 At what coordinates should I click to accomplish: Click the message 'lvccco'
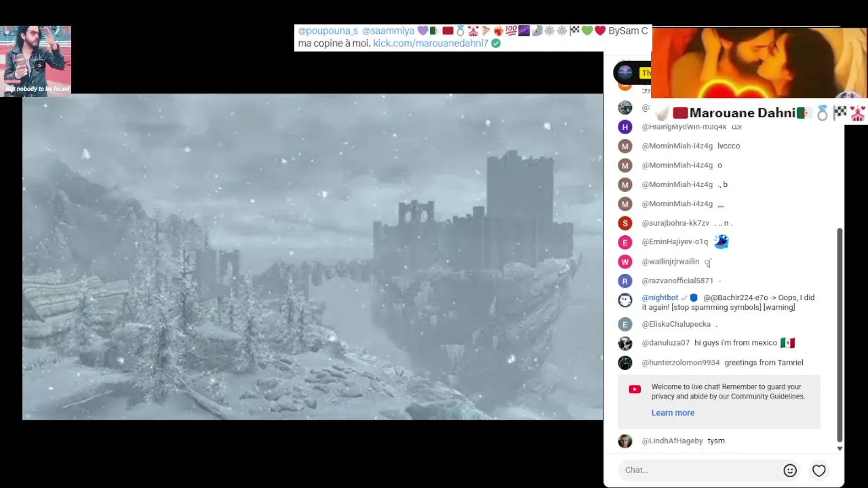click(x=728, y=146)
